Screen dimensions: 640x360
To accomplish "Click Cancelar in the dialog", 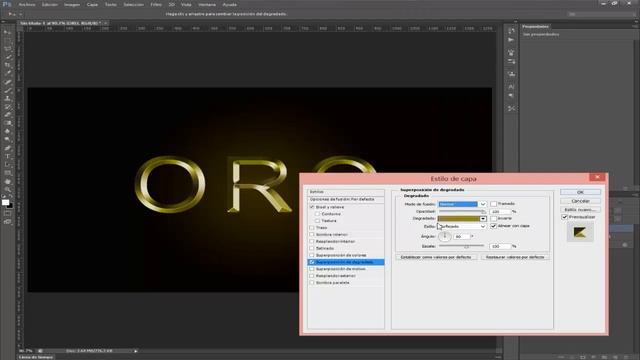I will pos(580,201).
